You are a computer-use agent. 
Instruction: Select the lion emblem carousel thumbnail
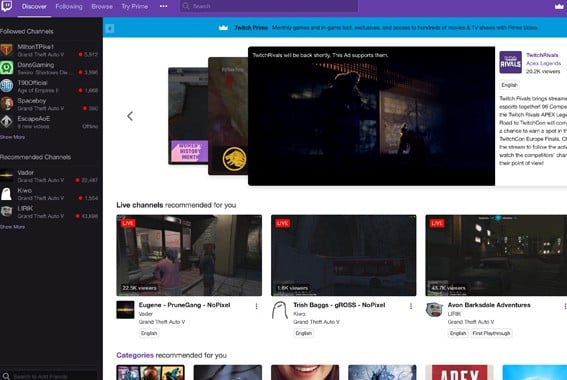228,116
